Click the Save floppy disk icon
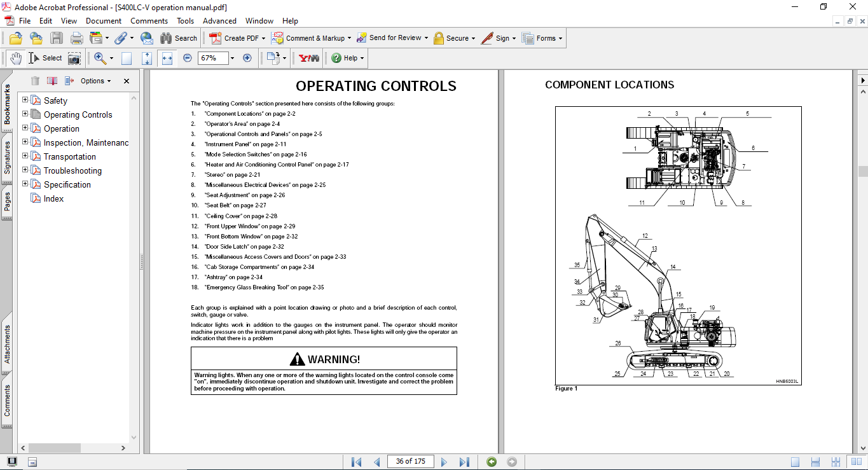The width and height of the screenshot is (868, 470). (57, 38)
